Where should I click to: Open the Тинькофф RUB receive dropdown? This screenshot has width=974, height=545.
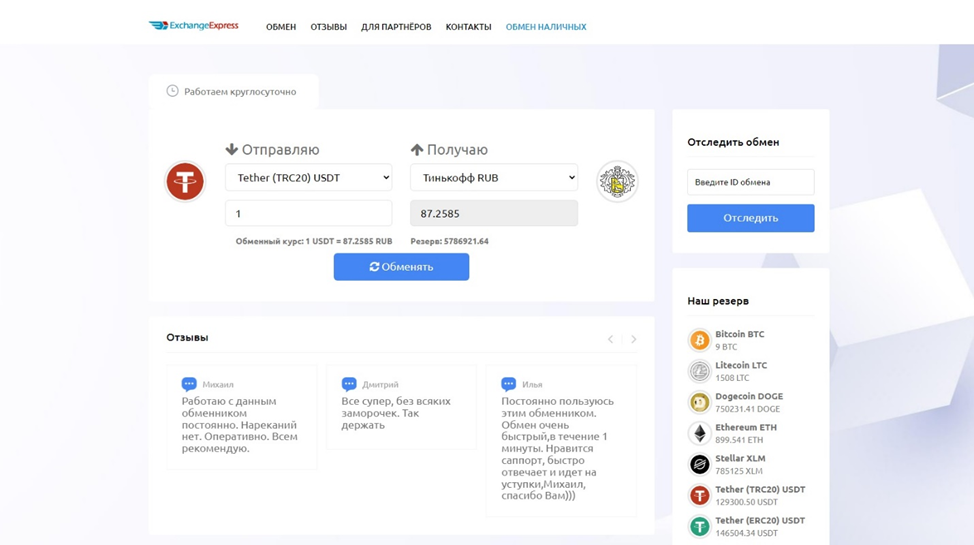pyautogui.click(x=494, y=178)
